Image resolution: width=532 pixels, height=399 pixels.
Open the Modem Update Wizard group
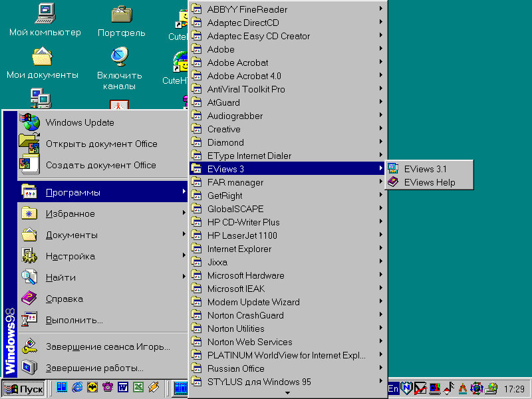(x=288, y=302)
